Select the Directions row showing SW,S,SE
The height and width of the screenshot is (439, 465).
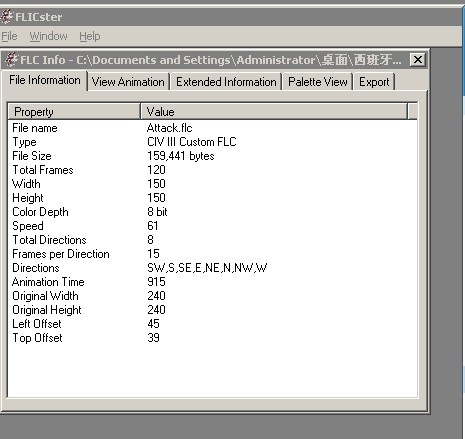pyautogui.click(x=212, y=268)
